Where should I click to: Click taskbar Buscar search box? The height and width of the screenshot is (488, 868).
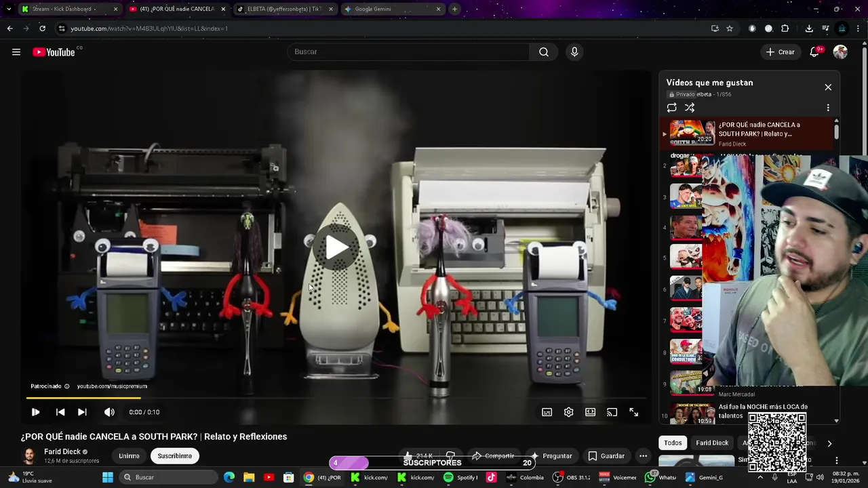167,477
